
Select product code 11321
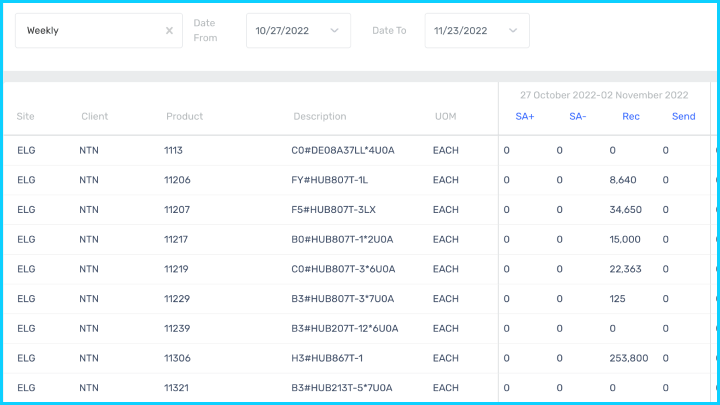176,388
